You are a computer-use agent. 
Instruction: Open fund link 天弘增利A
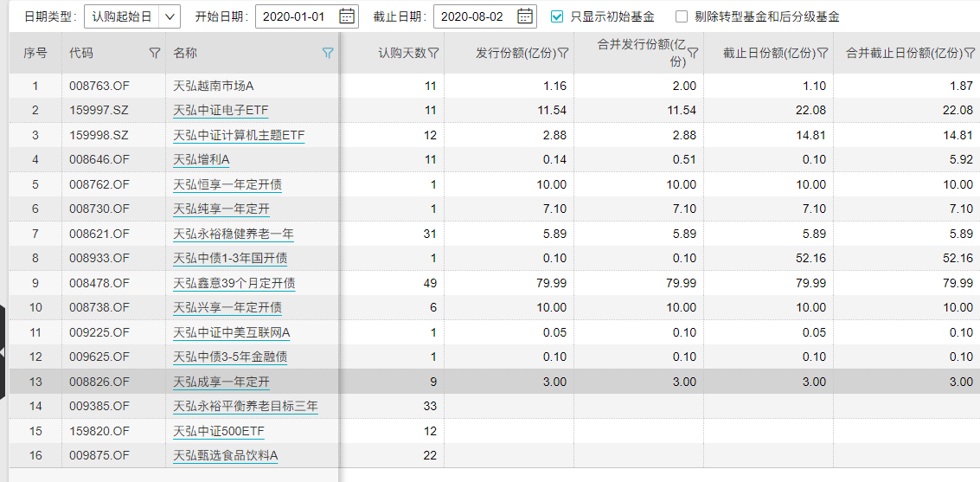tap(202, 160)
